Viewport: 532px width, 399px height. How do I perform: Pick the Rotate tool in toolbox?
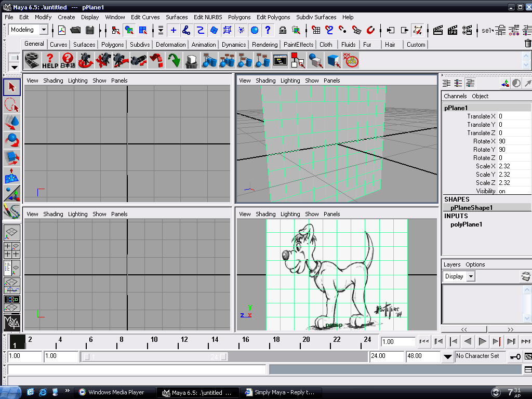coord(12,140)
